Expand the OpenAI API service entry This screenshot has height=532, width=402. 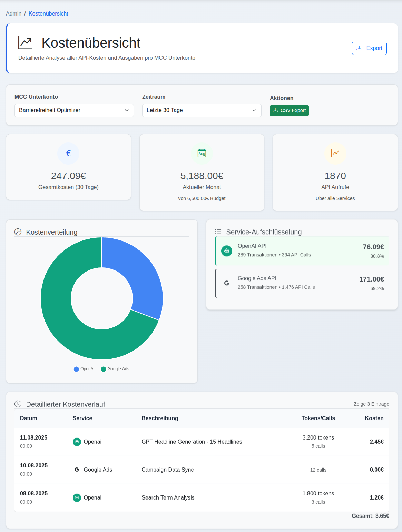click(x=302, y=251)
